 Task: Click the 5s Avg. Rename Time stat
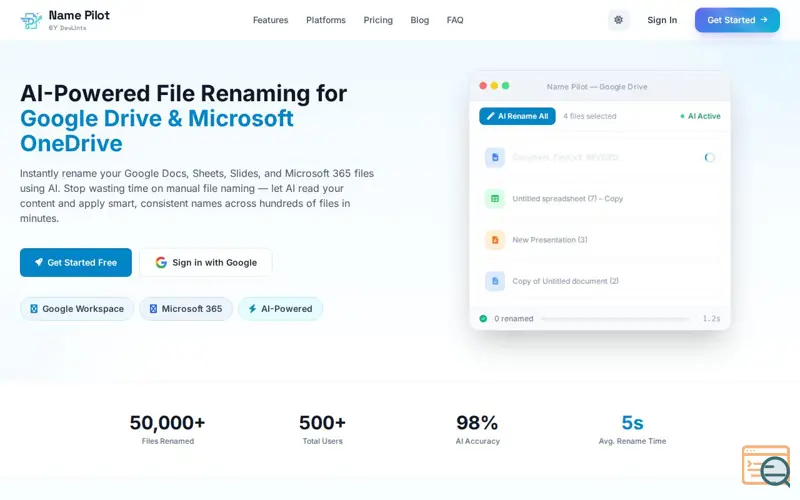tap(632, 429)
